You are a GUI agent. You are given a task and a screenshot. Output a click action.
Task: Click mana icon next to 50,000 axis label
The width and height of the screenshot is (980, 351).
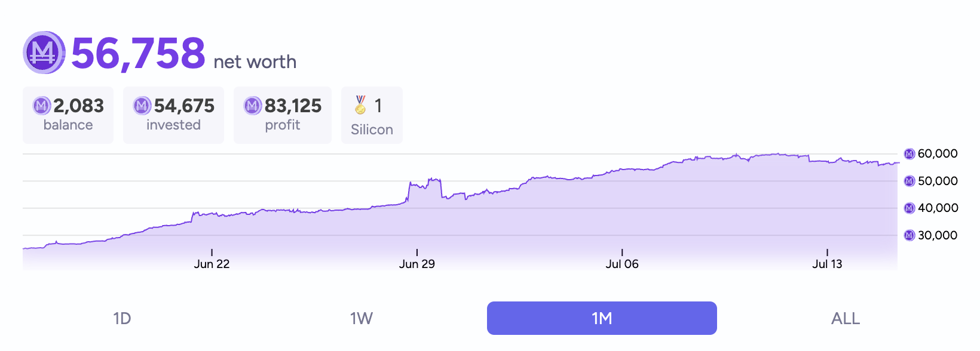tap(909, 181)
